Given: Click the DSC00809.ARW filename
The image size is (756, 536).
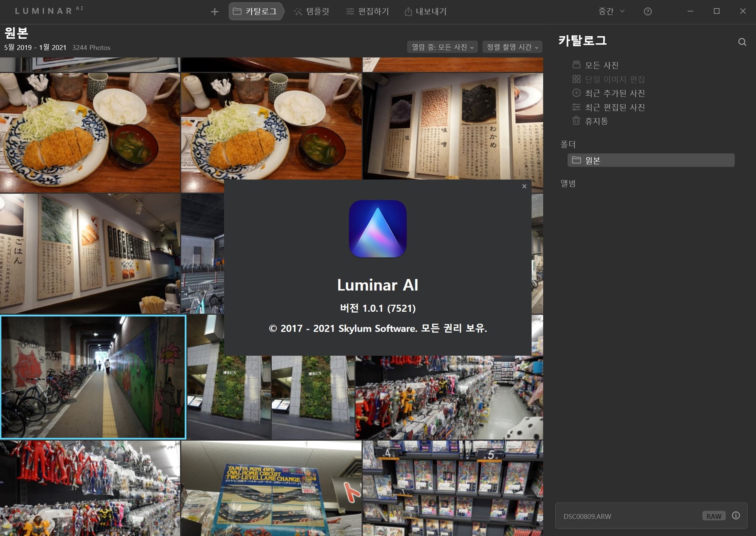Looking at the screenshot, I should pyautogui.click(x=587, y=516).
